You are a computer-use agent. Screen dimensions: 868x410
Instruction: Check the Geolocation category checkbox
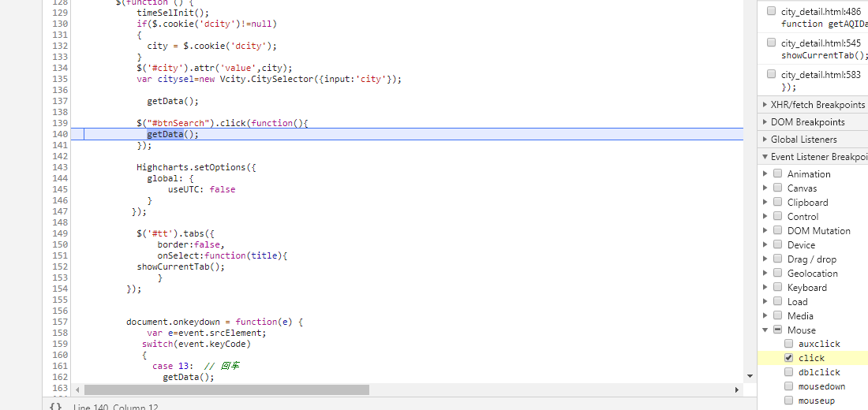coord(777,273)
